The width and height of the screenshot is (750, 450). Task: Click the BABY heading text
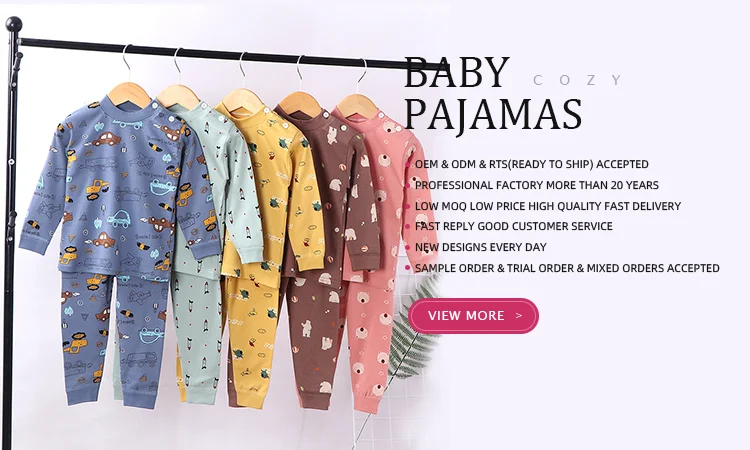[x=457, y=72]
